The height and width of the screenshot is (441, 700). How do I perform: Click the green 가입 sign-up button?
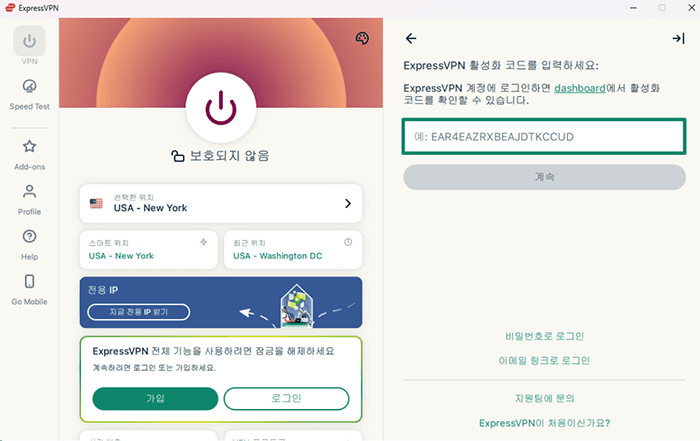(155, 398)
